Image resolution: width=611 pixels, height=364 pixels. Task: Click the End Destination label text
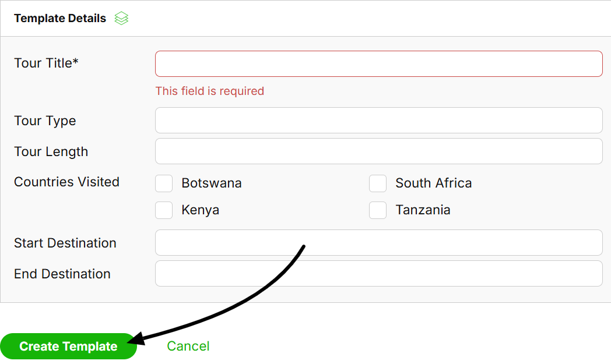62,274
